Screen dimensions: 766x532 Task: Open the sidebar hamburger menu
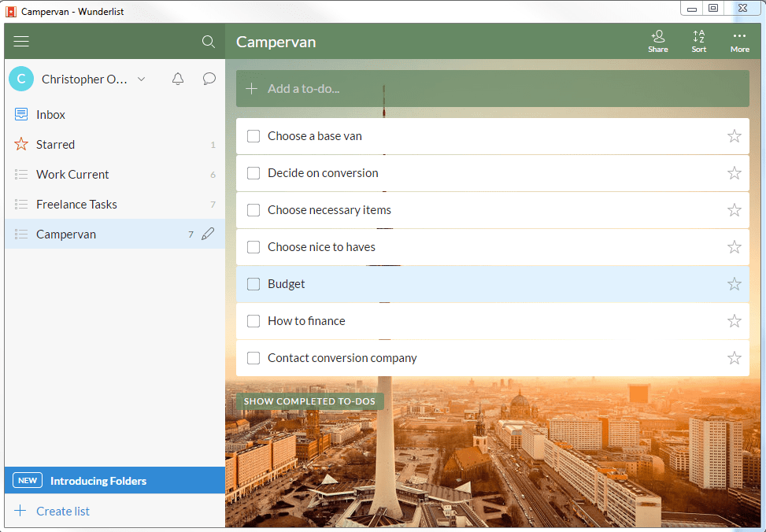(x=21, y=41)
